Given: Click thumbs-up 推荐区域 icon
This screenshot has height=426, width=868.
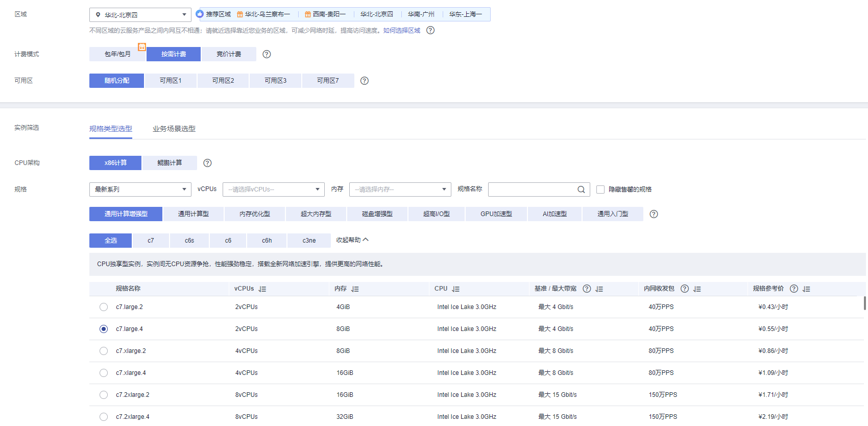Looking at the screenshot, I should (200, 14).
